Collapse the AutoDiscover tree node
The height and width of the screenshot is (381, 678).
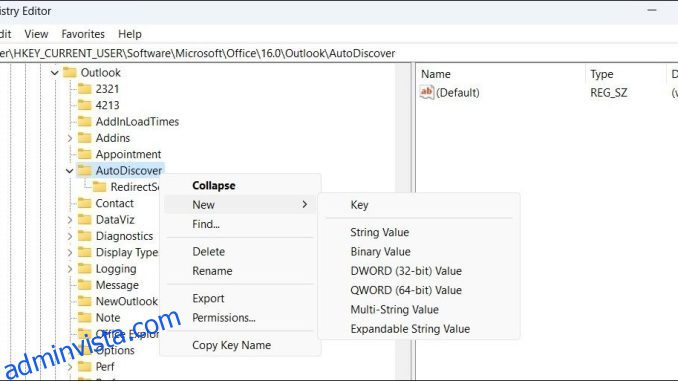click(70, 171)
